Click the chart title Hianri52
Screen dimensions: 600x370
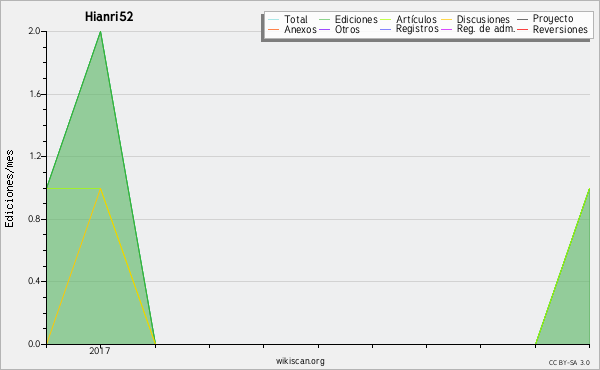(109, 17)
